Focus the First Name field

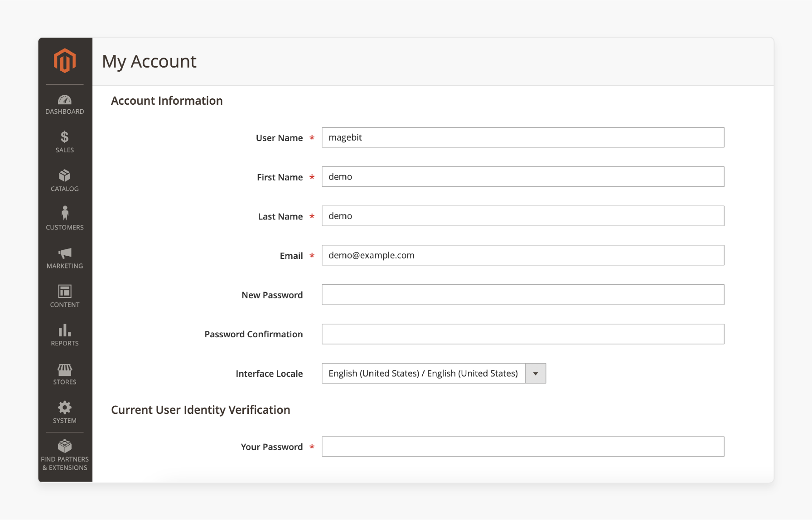coord(523,177)
